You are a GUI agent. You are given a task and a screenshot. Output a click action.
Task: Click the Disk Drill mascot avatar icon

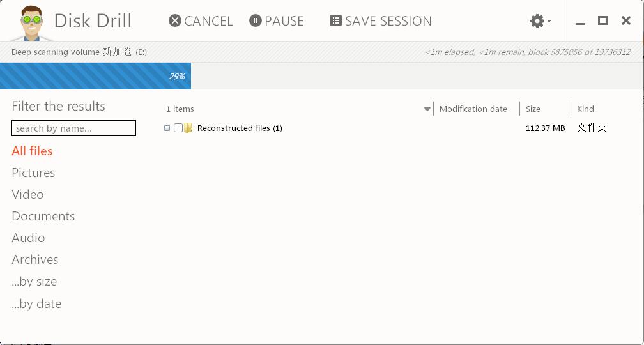32,23
